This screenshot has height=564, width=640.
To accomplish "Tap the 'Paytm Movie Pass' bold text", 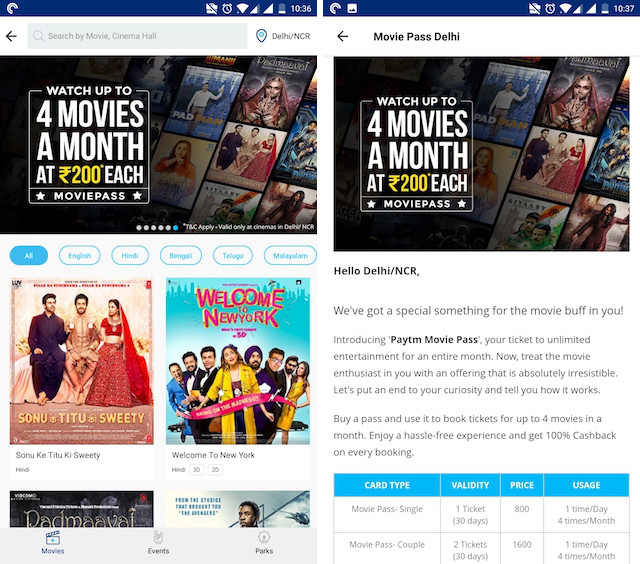I will click(x=434, y=340).
